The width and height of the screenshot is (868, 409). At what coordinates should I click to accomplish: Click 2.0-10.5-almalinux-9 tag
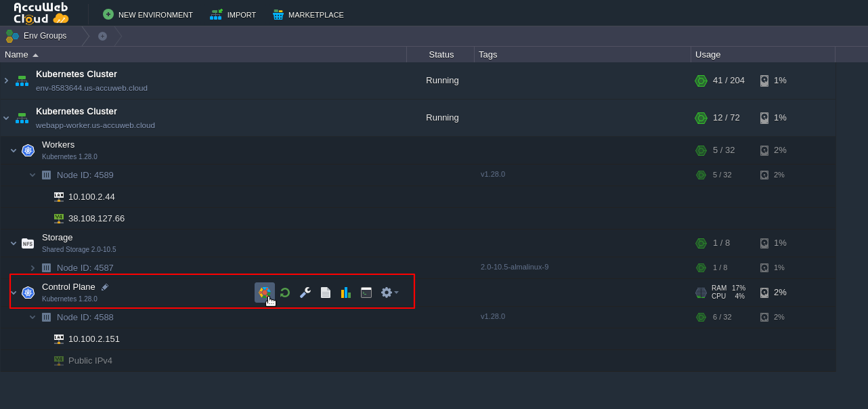(515, 267)
